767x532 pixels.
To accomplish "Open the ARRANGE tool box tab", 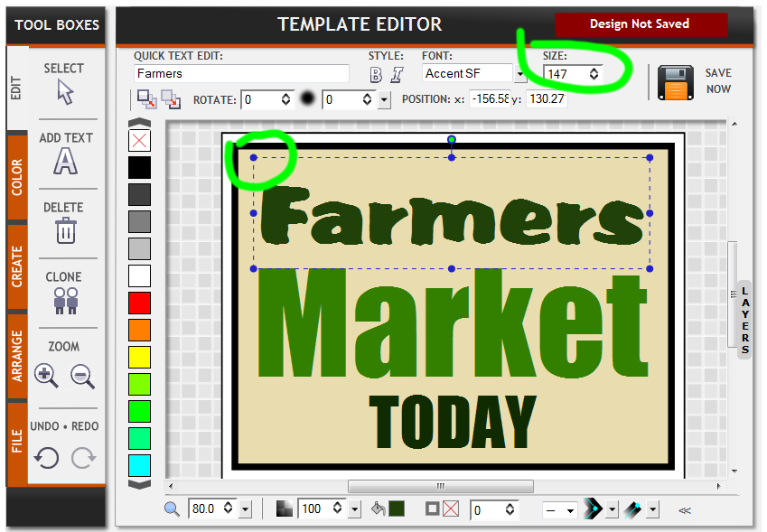I will [17, 357].
